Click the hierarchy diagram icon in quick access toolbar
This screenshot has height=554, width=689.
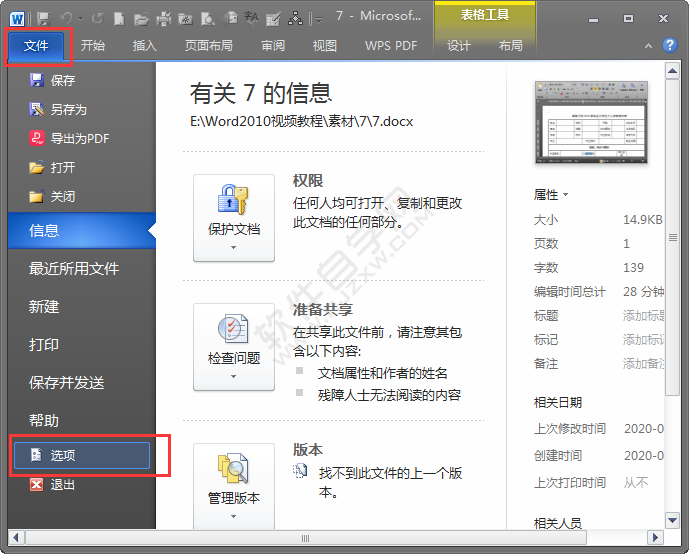click(295, 18)
